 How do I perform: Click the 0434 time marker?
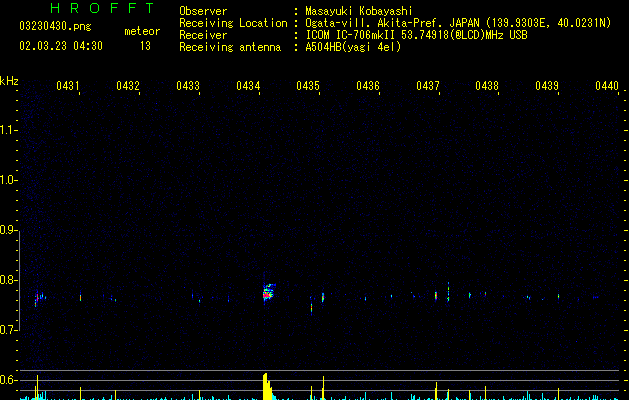(248, 86)
